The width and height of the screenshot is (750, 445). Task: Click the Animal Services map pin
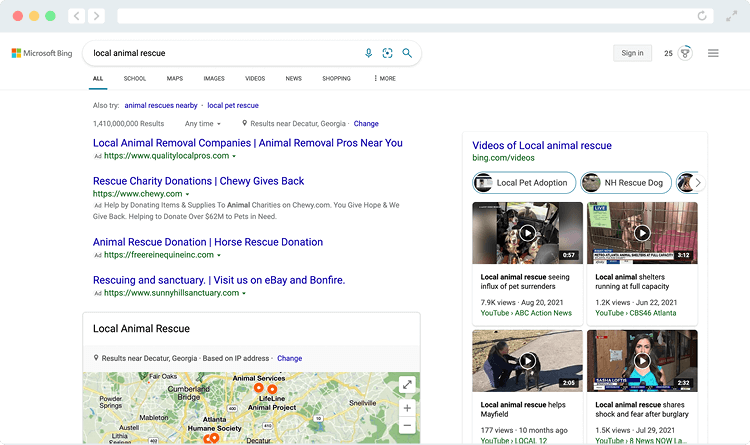[258, 387]
